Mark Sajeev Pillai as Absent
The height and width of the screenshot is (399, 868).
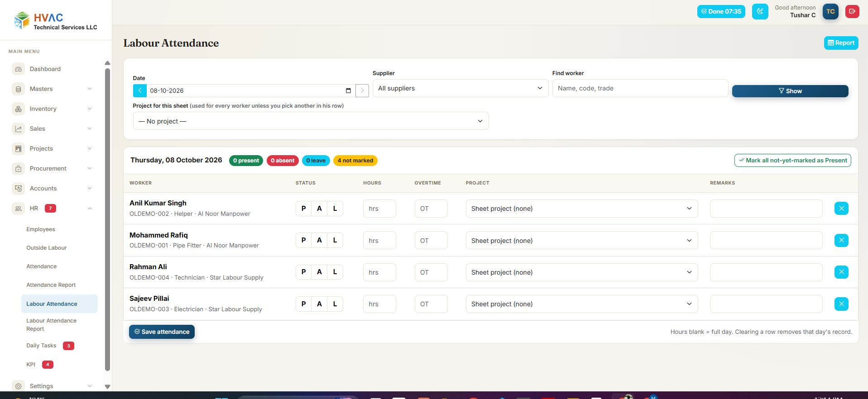tap(320, 304)
